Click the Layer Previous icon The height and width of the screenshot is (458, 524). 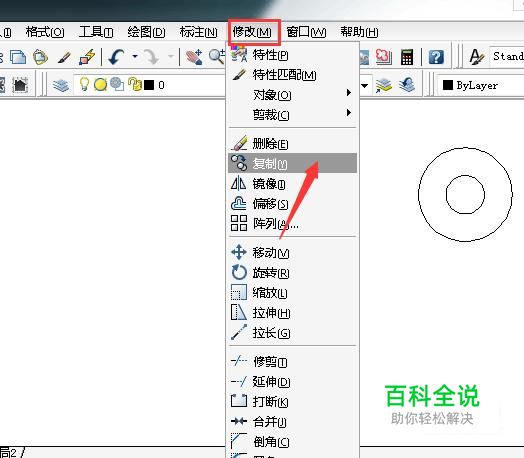[407, 85]
